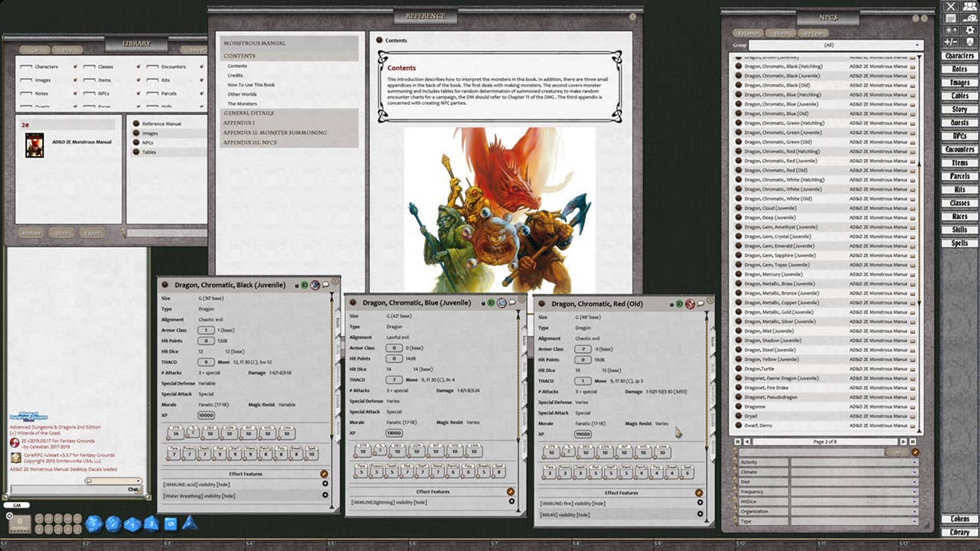
Task: Click the Export button in the Library window
Action: point(92,233)
